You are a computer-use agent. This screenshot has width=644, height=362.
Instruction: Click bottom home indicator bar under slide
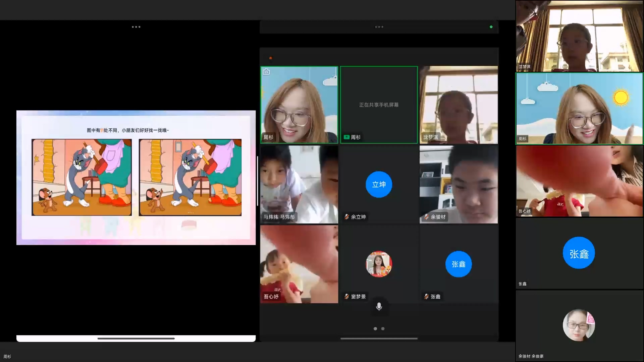136,339
